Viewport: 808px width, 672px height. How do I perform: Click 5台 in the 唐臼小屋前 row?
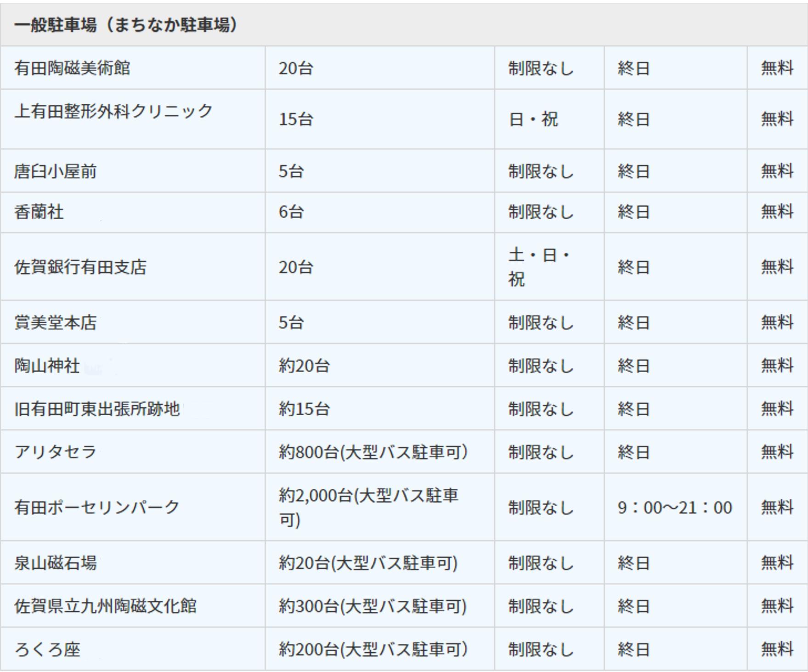pyautogui.click(x=291, y=171)
